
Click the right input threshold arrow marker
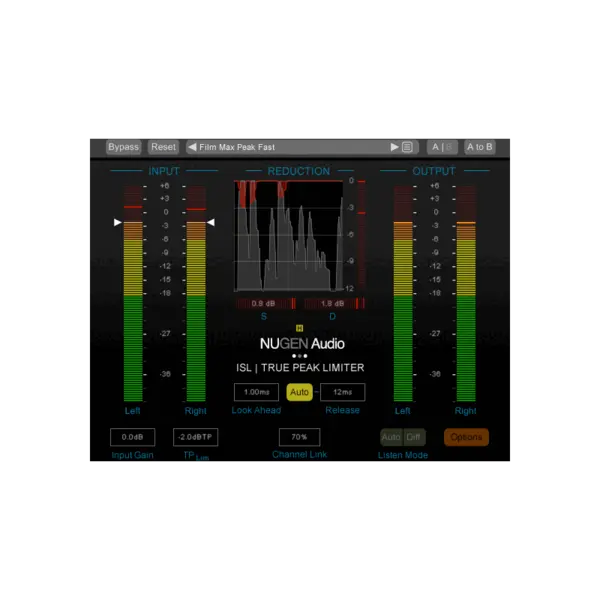tap(211, 222)
